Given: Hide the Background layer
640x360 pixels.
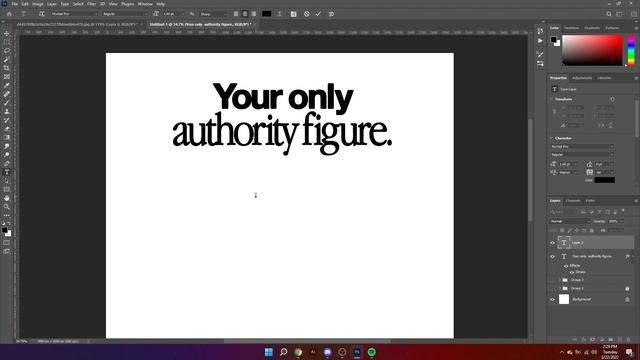Looking at the screenshot, I should 553,300.
